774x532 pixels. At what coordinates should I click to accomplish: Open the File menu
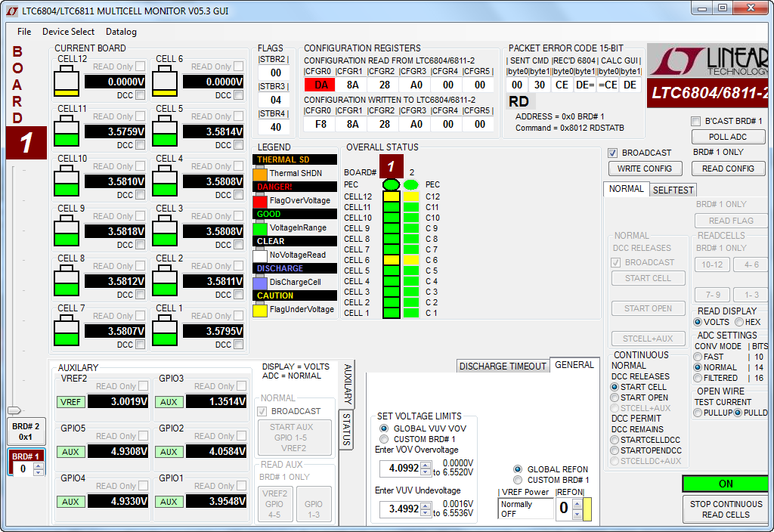[24, 32]
